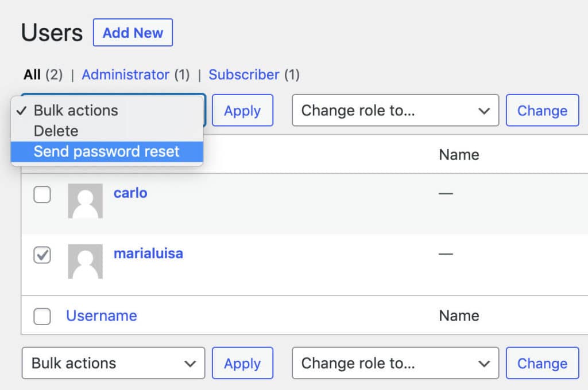This screenshot has height=390, width=588.
Task: Switch to the Subscriber users filter
Action: (243, 75)
